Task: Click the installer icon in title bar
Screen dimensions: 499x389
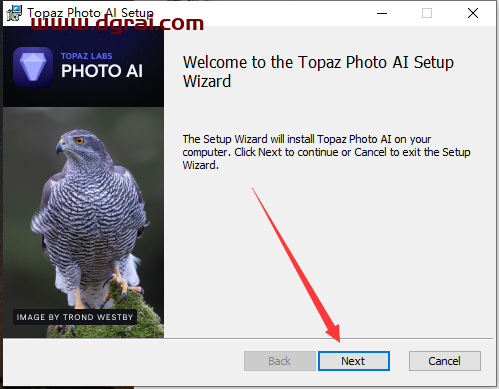Action: pos(14,13)
